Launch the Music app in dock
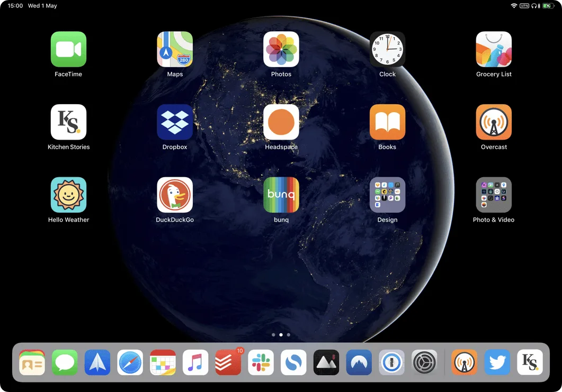 (x=195, y=362)
